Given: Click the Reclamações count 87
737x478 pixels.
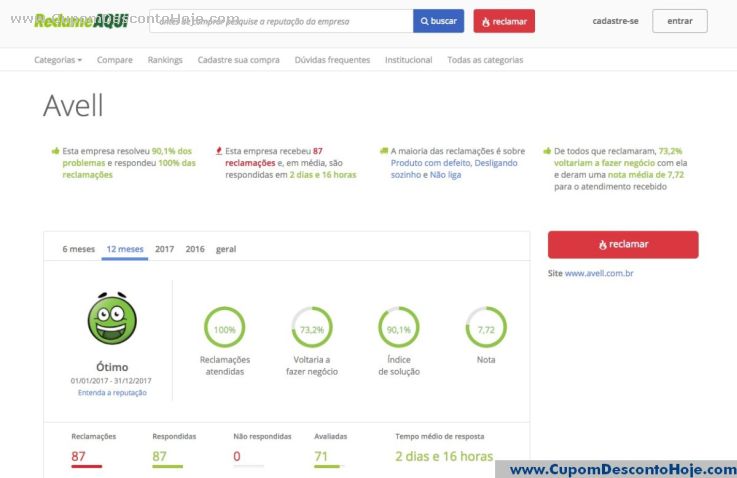Looking at the screenshot, I should coord(78,456).
